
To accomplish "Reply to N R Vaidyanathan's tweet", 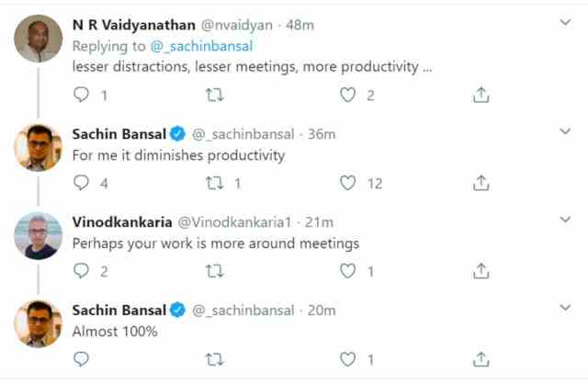I will (x=82, y=95).
